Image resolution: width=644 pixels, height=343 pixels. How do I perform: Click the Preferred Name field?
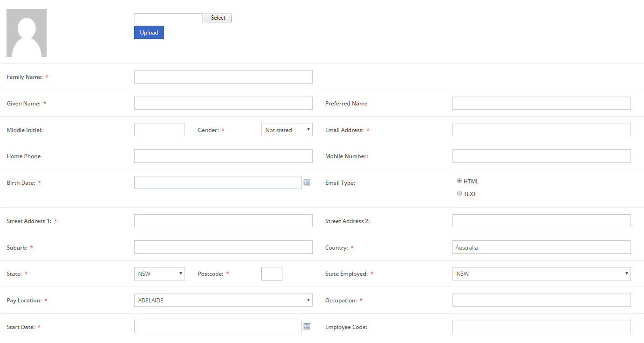click(541, 103)
